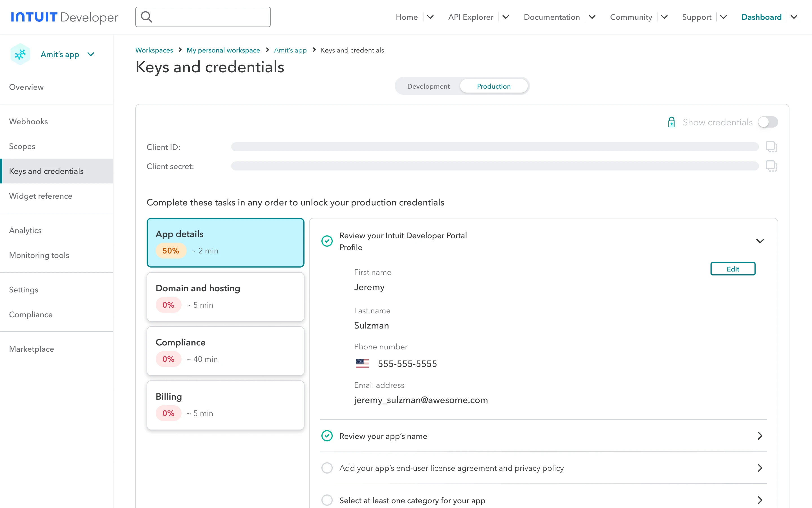Click the lock icon beside Show credentials
812x508 pixels.
coord(671,122)
